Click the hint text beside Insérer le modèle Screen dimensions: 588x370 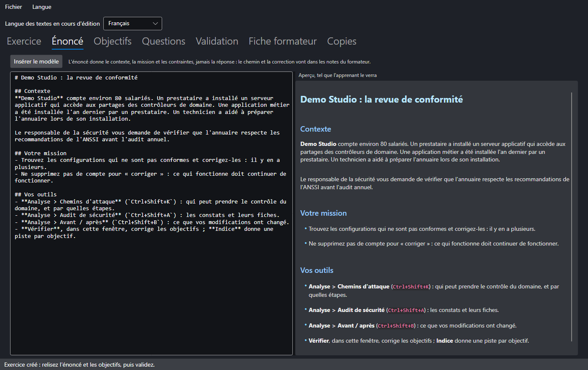click(219, 62)
